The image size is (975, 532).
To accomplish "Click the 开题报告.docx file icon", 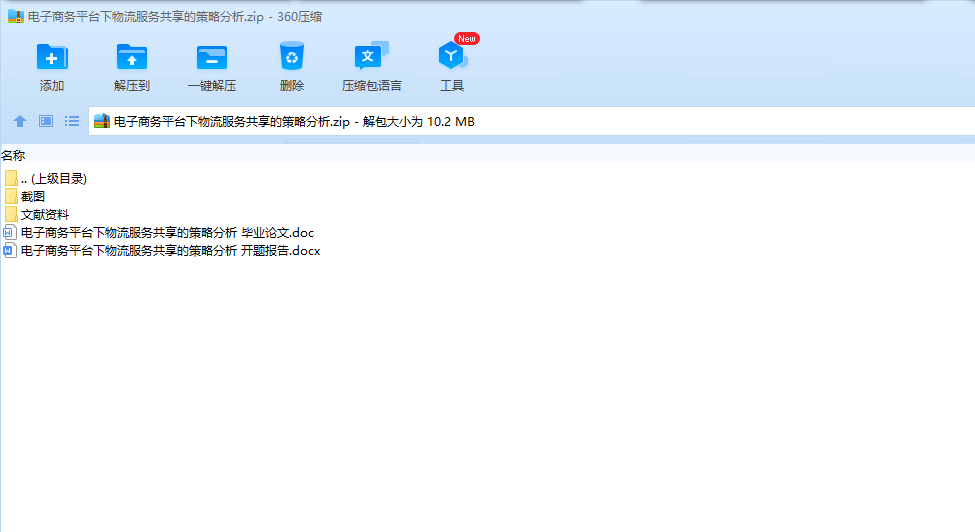I will click(10, 250).
